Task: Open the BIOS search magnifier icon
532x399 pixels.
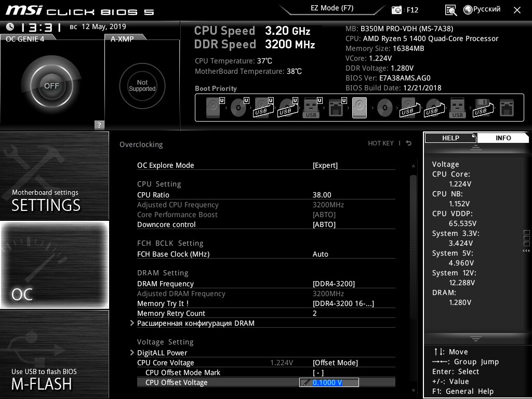Action: coord(450,10)
